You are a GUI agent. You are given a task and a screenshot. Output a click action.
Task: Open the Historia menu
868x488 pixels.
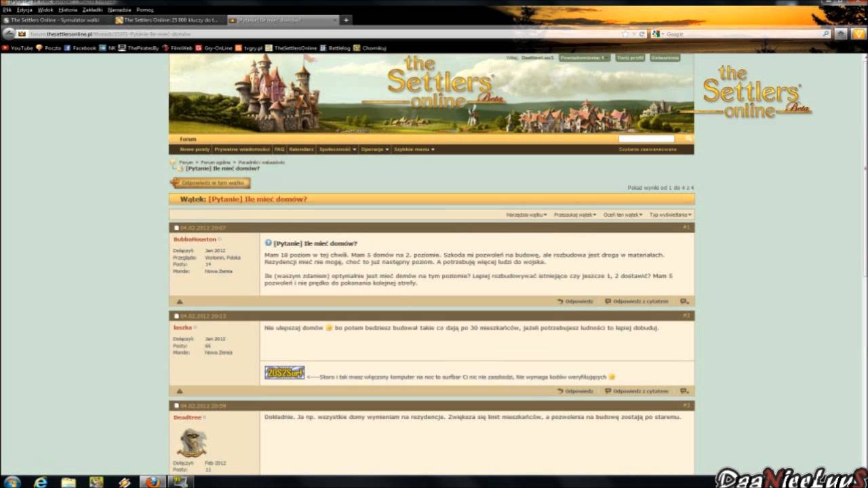point(68,10)
